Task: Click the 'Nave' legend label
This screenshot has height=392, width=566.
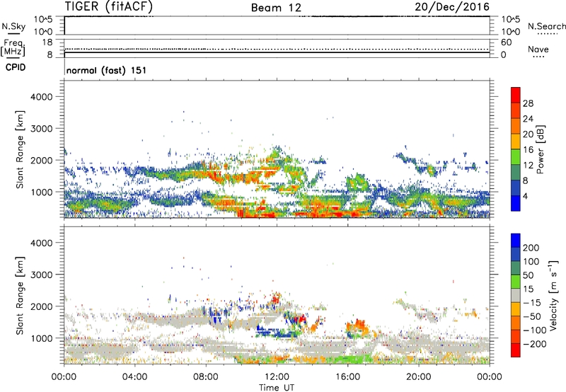Action: pos(538,49)
